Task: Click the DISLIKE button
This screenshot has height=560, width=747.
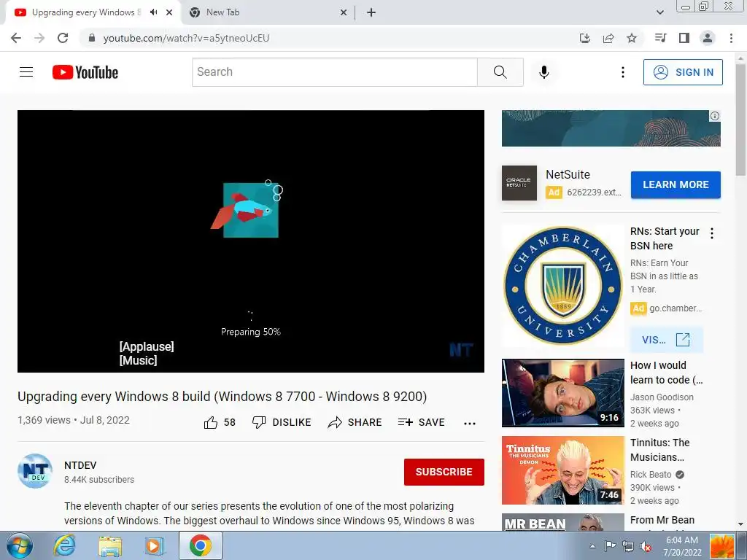Action: (x=282, y=422)
